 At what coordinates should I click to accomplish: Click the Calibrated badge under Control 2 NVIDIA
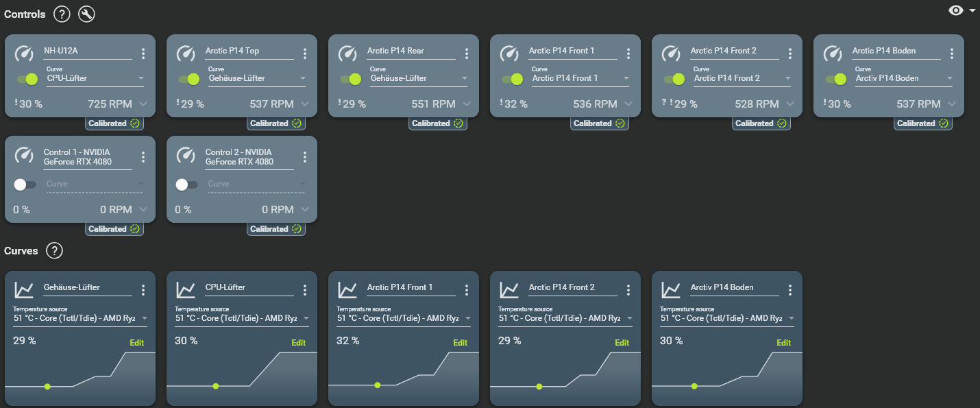276,229
